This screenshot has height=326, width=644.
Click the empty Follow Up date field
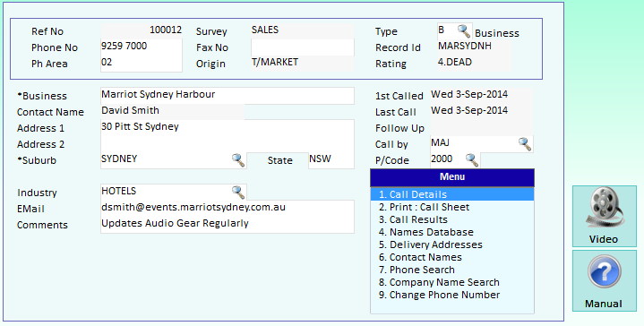point(482,128)
